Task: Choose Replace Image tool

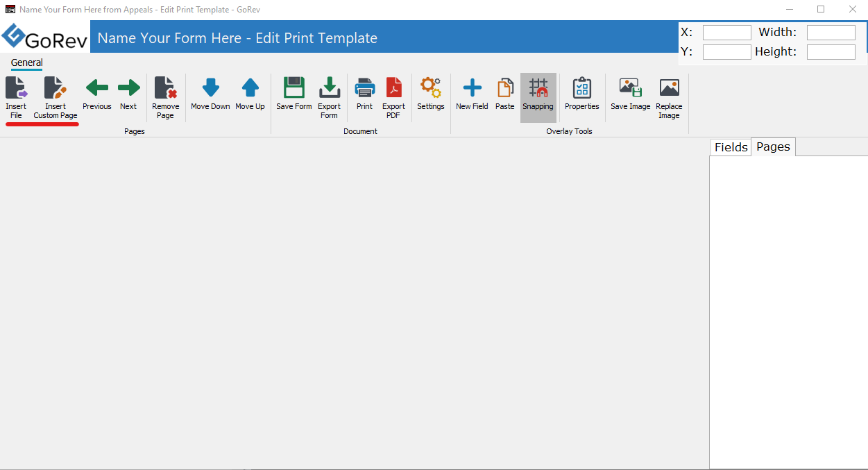Action: click(669, 97)
